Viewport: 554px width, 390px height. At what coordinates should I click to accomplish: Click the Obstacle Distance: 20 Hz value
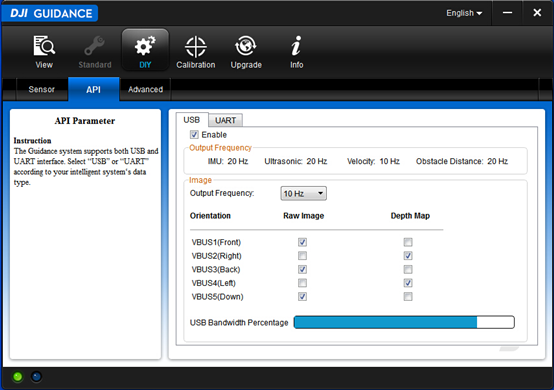(462, 161)
